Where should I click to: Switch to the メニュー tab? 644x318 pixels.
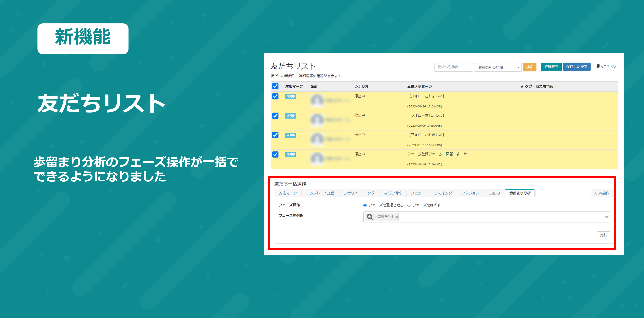pyautogui.click(x=418, y=193)
